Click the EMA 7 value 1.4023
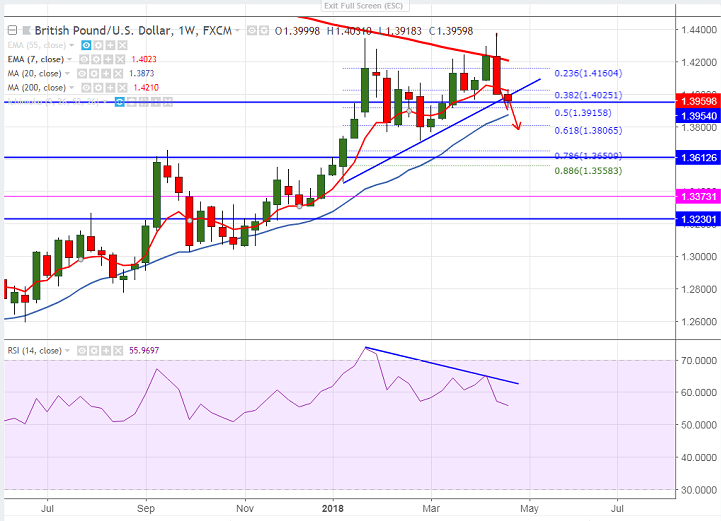The width and height of the screenshot is (721, 521). pos(143,59)
